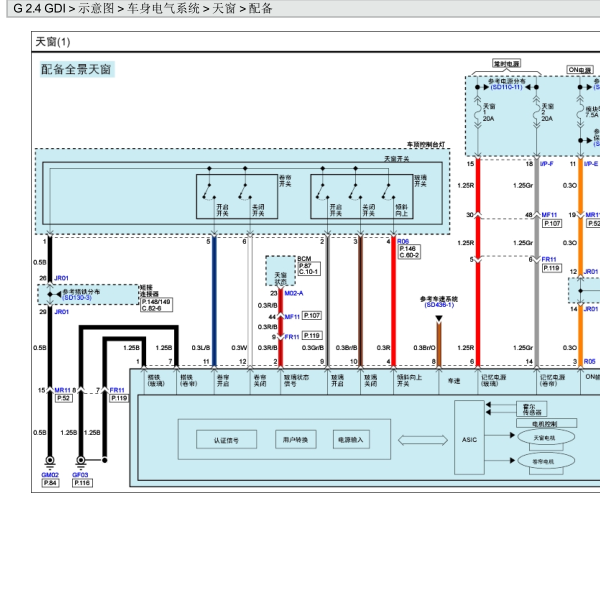Click the R05 connector link
This screenshot has height=600, width=600.
click(590, 361)
